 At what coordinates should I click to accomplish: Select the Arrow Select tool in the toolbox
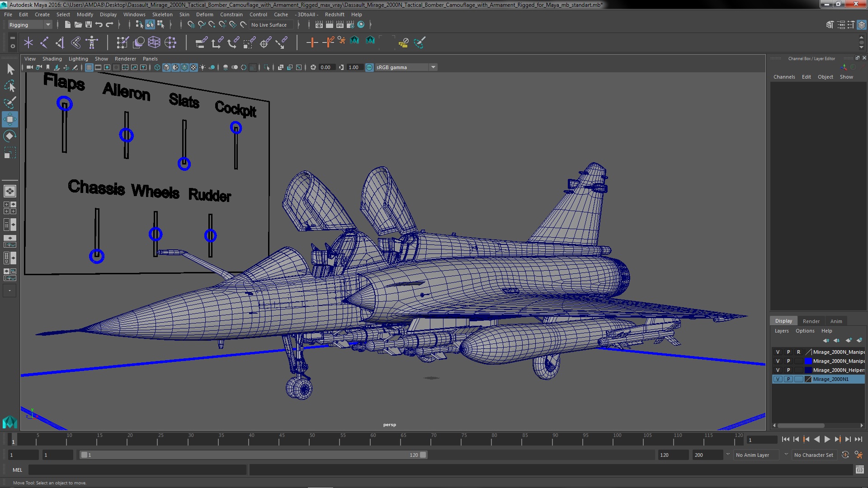pos(10,69)
